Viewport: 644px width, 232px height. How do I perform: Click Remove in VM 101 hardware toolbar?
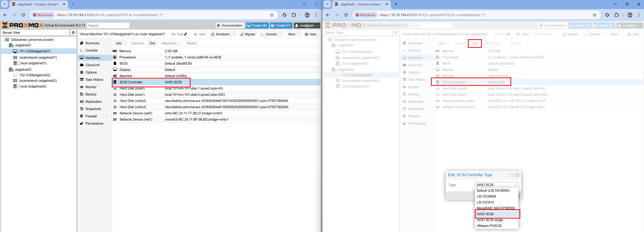click(x=138, y=43)
